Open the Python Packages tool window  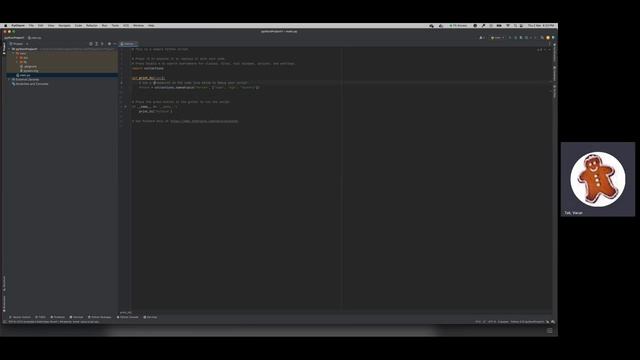point(100,317)
